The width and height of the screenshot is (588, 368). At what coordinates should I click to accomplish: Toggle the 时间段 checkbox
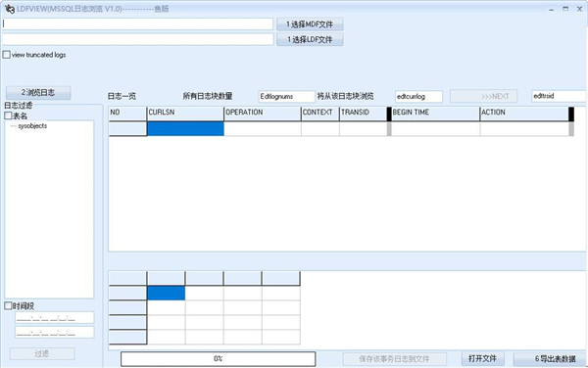8,306
